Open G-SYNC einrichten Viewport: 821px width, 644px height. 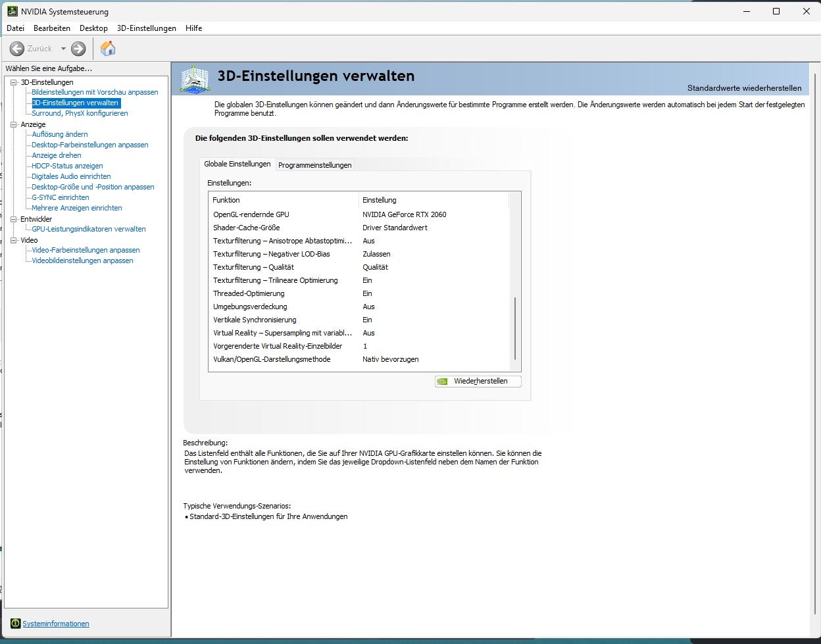61,197
